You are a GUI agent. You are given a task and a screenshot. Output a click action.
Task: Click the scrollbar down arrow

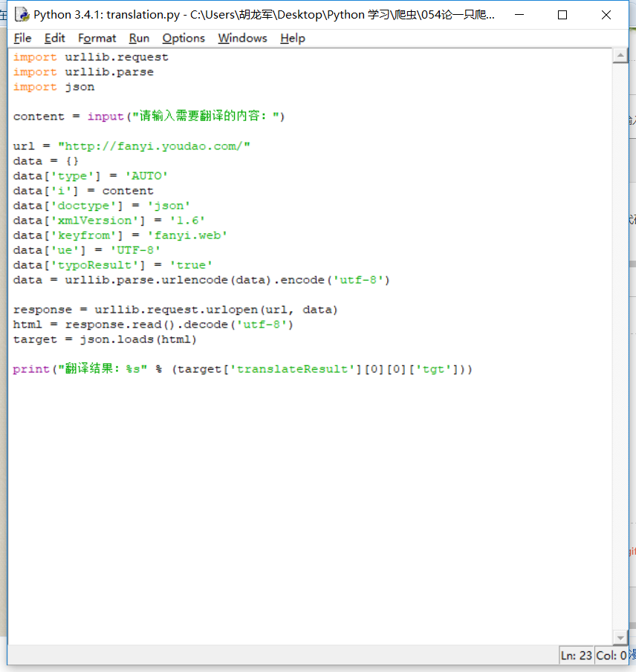point(620,637)
